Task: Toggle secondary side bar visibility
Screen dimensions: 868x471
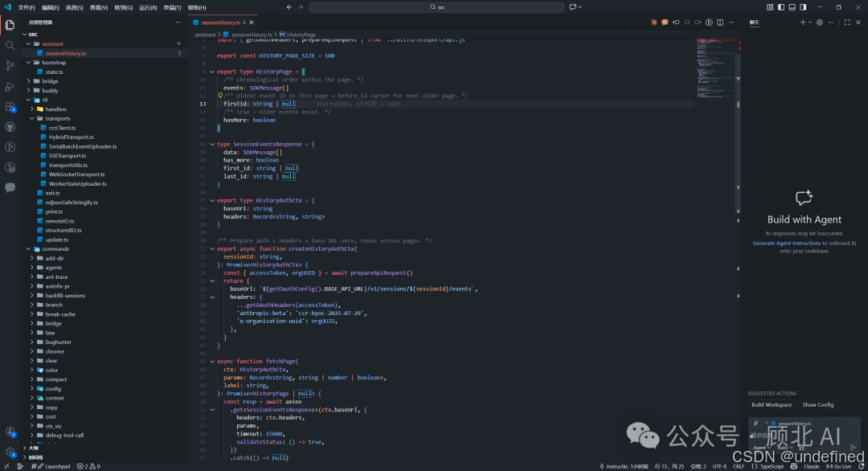Action: pos(803,7)
